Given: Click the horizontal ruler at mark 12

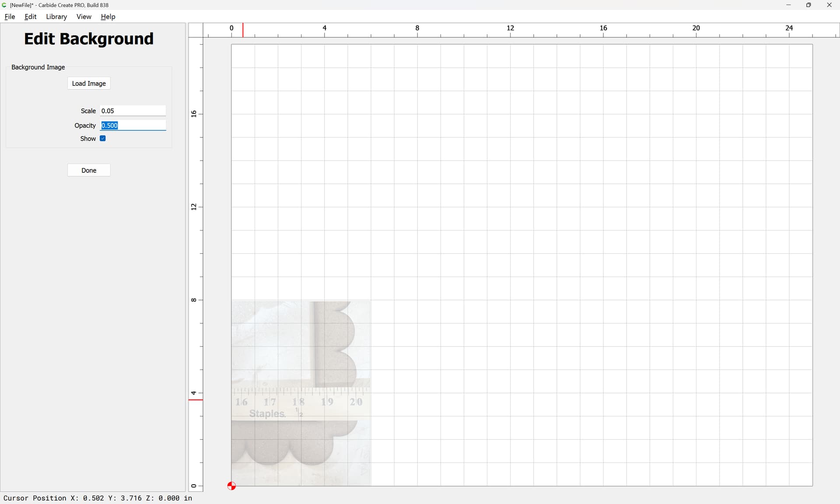Looking at the screenshot, I should [x=510, y=30].
